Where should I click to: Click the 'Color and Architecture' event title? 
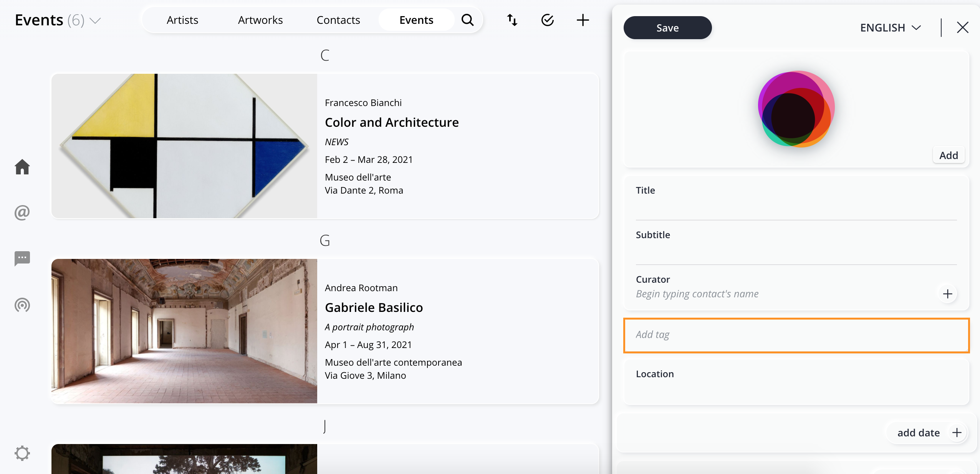[392, 122]
